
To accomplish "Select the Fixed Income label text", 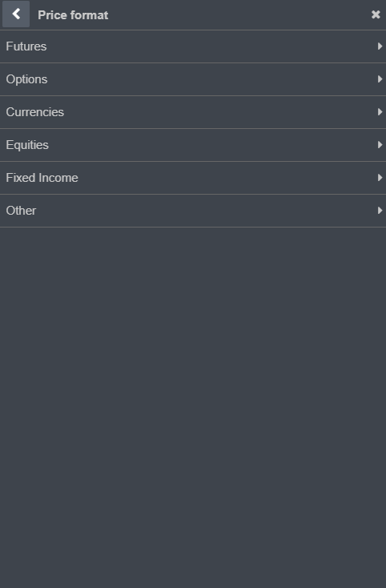I will (42, 178).
